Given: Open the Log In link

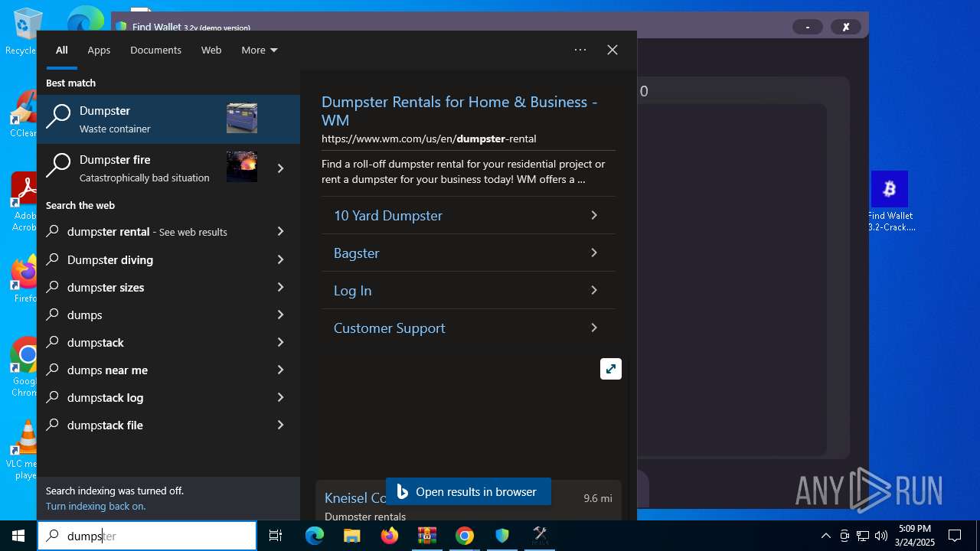Looking at the screenshot, I should coord(468,290).
